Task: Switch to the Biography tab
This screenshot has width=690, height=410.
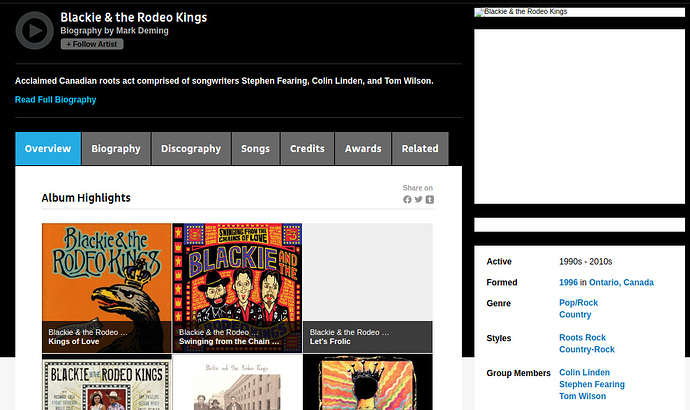Action: point(116,149)
